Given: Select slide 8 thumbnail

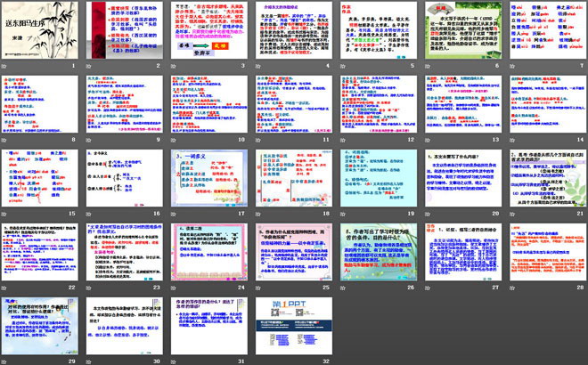Looking at the screenshot, I should pos(40,108).
